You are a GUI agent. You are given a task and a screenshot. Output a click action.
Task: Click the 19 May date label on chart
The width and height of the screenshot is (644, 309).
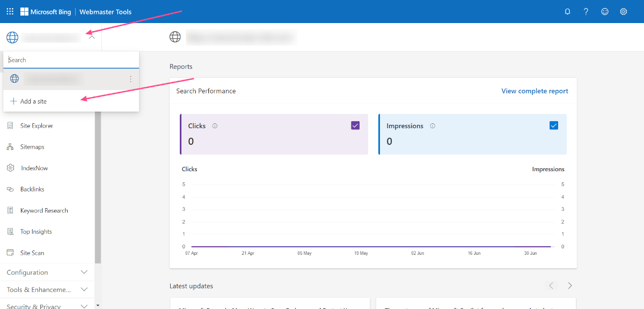[361, 253]
